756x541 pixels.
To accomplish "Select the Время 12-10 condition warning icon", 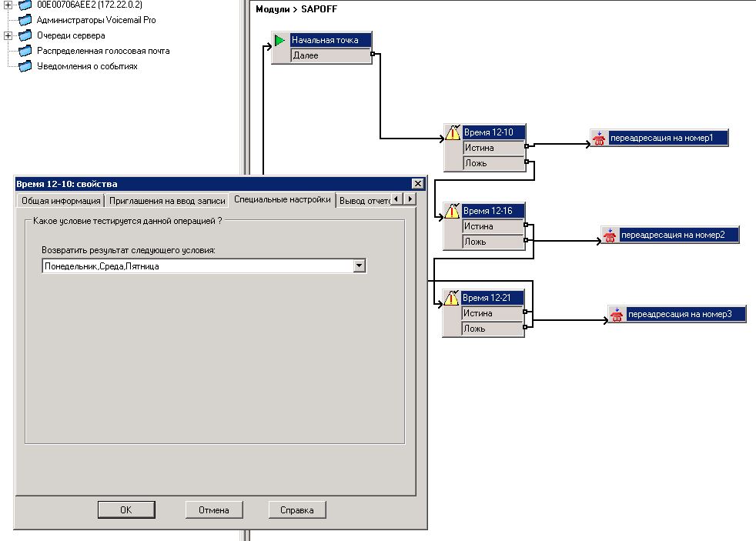I will 453,132.
